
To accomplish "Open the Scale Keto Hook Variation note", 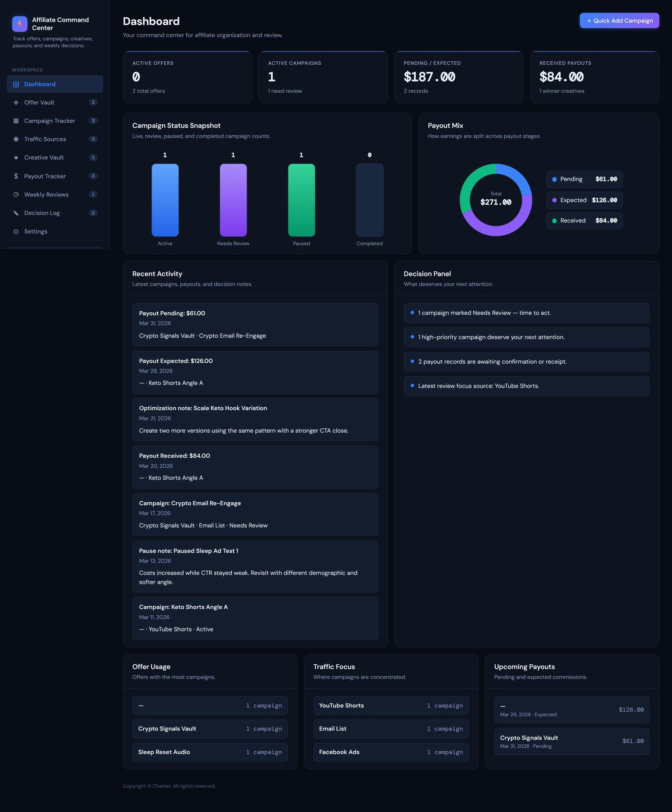I will coord(255,419).
